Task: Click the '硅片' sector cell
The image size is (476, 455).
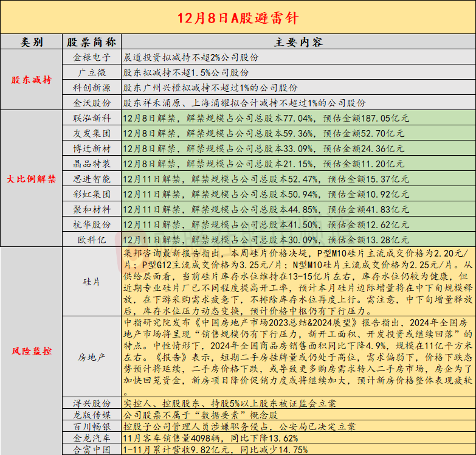Action: 92,282
